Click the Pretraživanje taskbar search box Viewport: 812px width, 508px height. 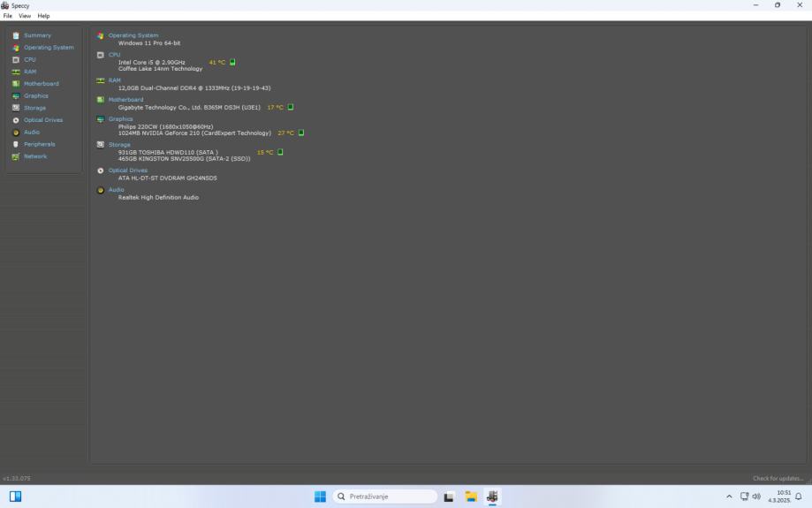[384, 497]
